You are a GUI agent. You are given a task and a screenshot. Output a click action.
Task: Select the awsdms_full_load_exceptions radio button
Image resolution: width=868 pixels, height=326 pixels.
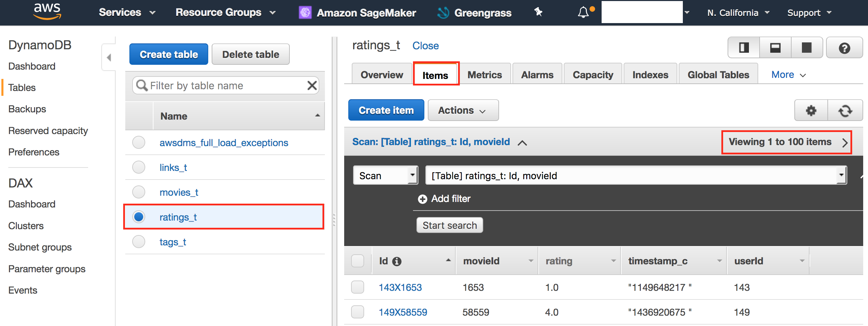[139, 142]
